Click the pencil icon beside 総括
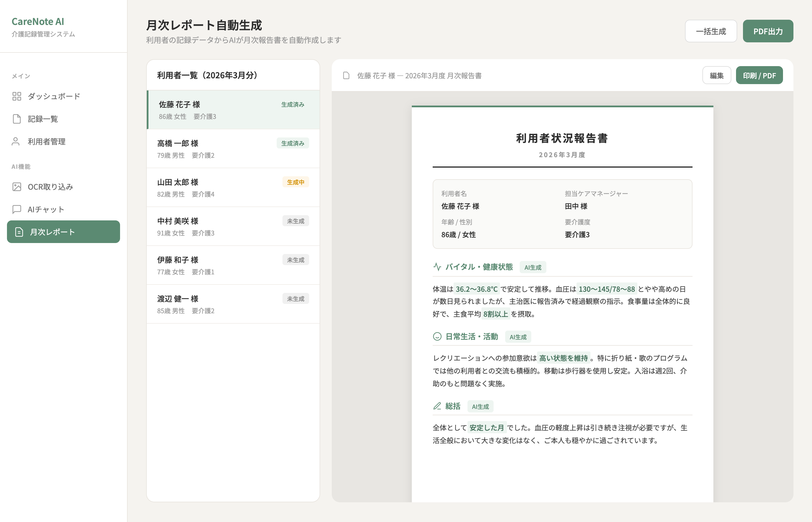This screenshot has height=522, width=812. pyautogui.click(x=437, y=406)
